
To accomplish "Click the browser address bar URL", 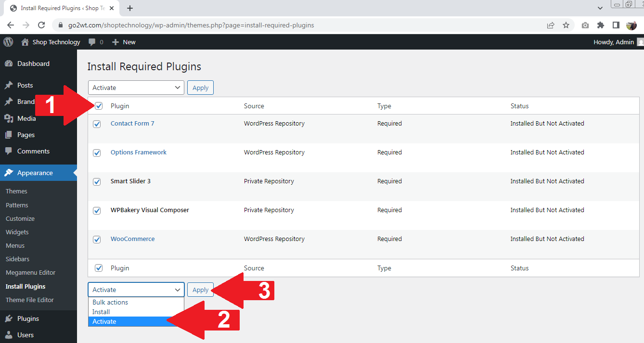I will [191, 25].
